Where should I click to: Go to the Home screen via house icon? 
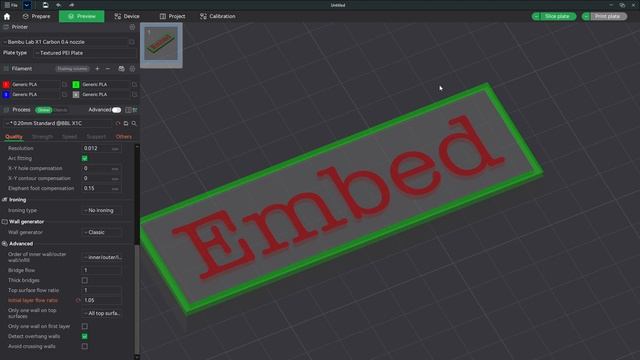click(7, 16)
